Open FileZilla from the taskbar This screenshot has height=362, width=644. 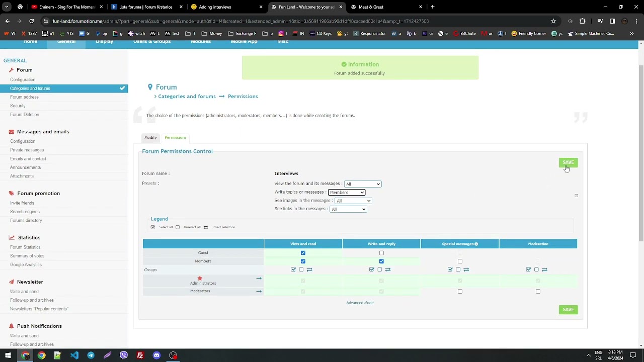(x=140, y=355)
